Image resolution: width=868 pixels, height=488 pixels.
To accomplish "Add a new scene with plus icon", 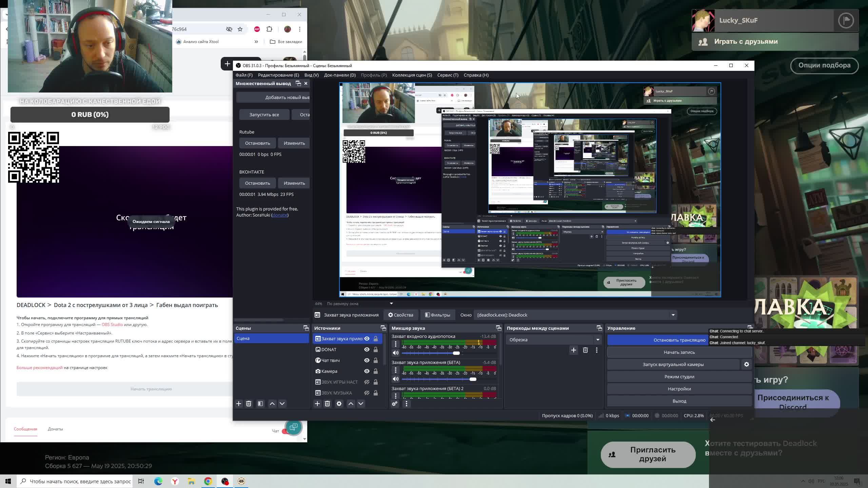I will coord(239,404).
